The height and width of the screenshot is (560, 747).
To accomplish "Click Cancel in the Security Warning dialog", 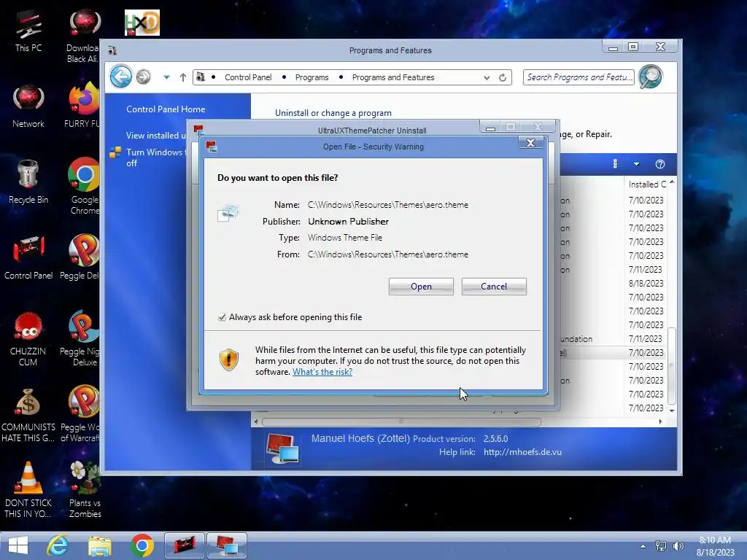I will click(x=494, y=287).
